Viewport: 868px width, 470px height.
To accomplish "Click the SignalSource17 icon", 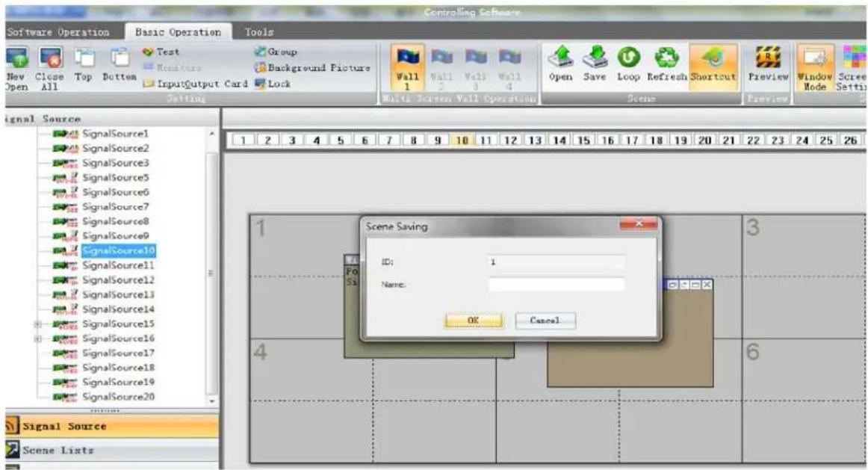I will (x=65, y=353).
